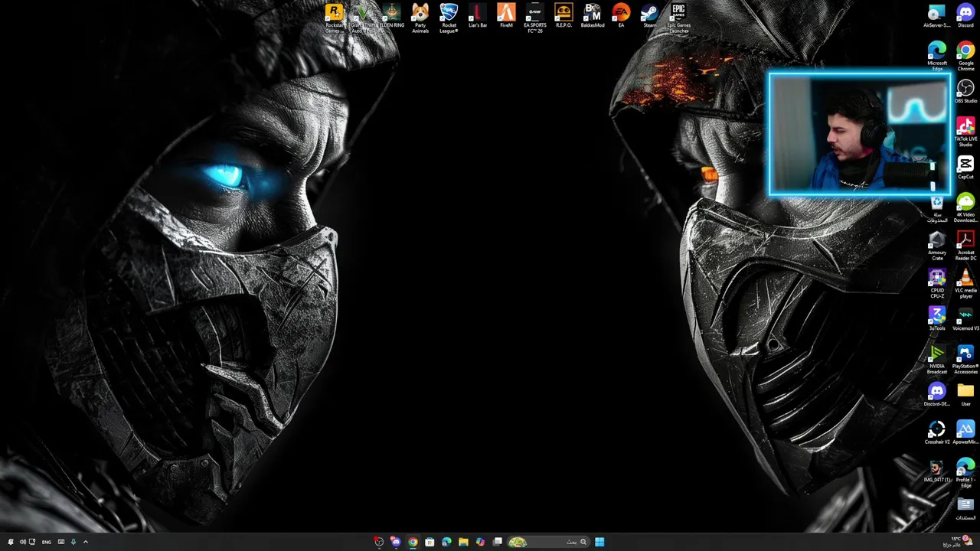The image size is (980, 551).
Task: Click the microphone icon in system tray
Action: click(x=73, y=542)
